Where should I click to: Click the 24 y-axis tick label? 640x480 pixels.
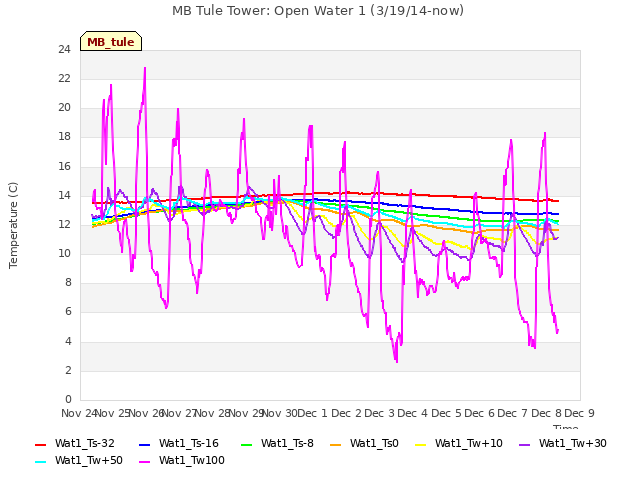[x=64, y=50]
